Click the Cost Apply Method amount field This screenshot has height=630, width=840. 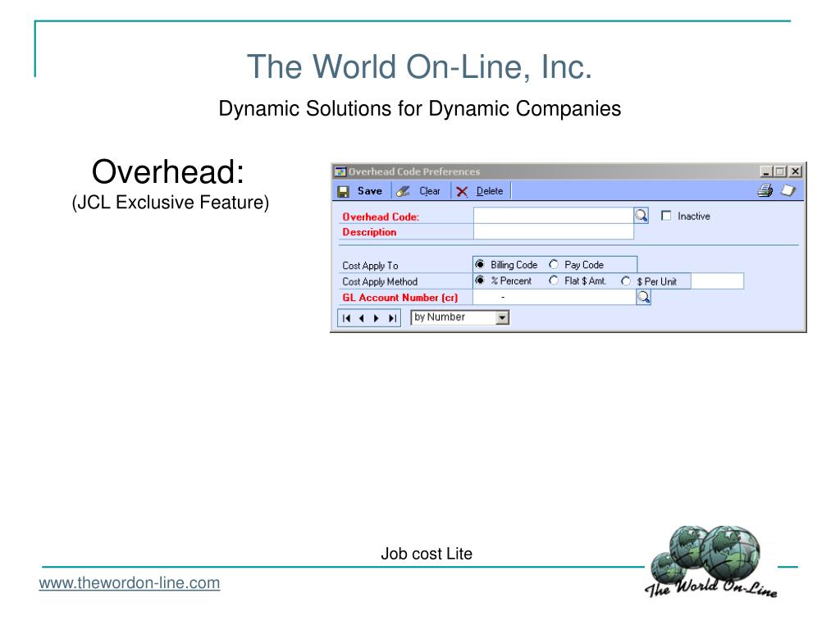[717, 281]
